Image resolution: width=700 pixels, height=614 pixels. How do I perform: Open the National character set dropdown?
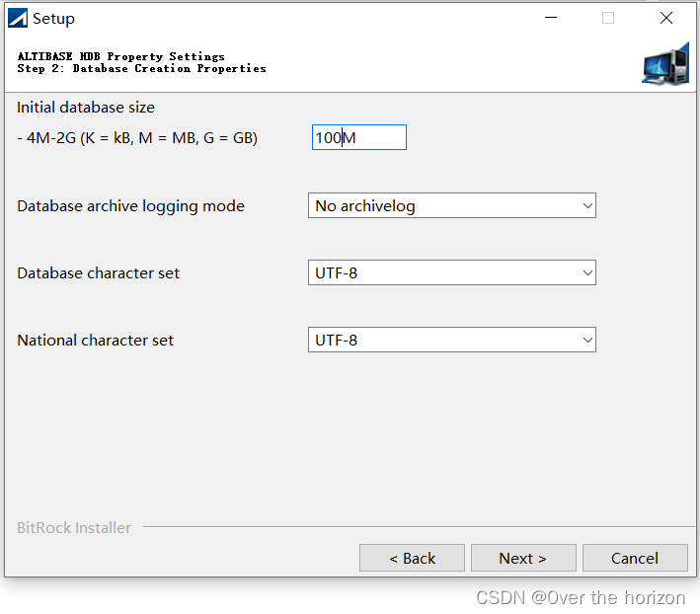click(x=452, y=340)
